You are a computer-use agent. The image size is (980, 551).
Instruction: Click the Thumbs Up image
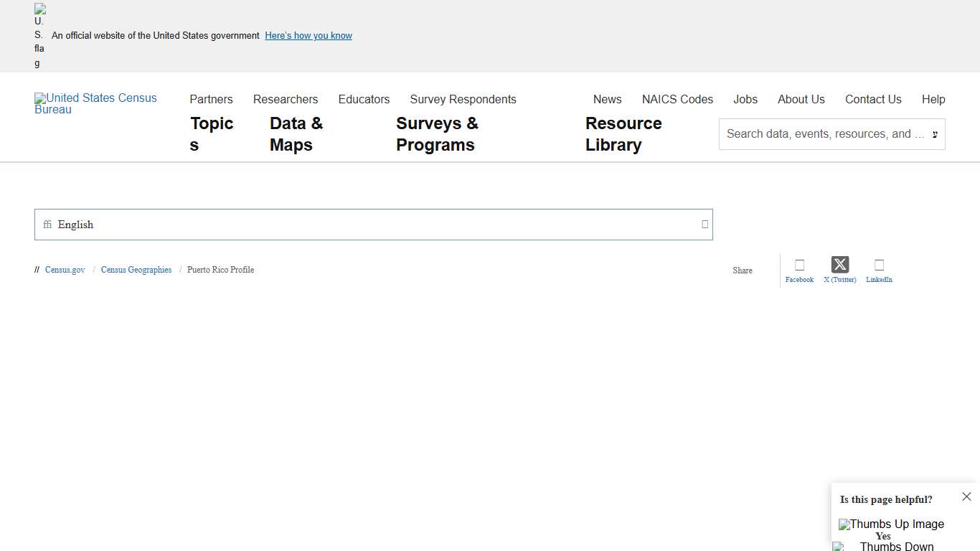[x=891, y=524]
